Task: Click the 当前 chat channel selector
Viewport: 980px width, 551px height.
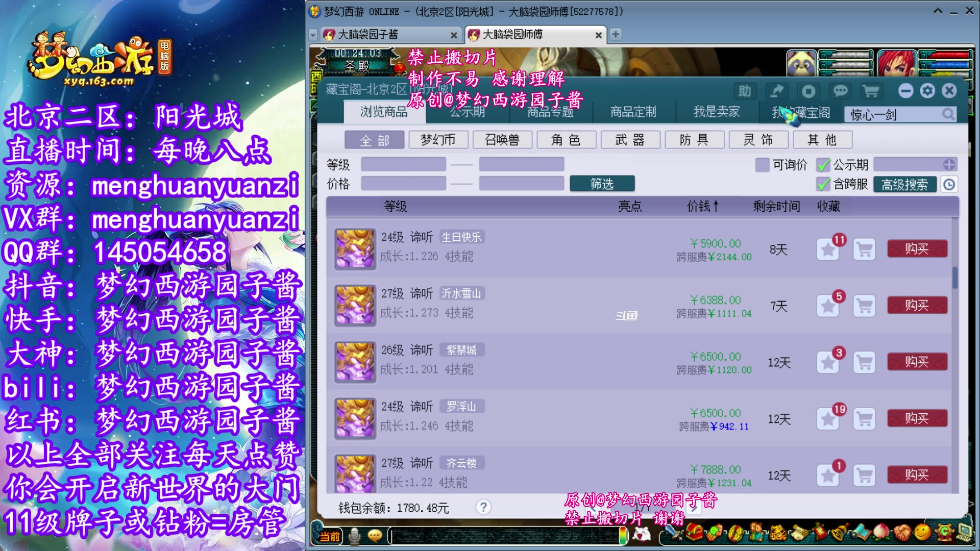Action: tap(330, 536)
